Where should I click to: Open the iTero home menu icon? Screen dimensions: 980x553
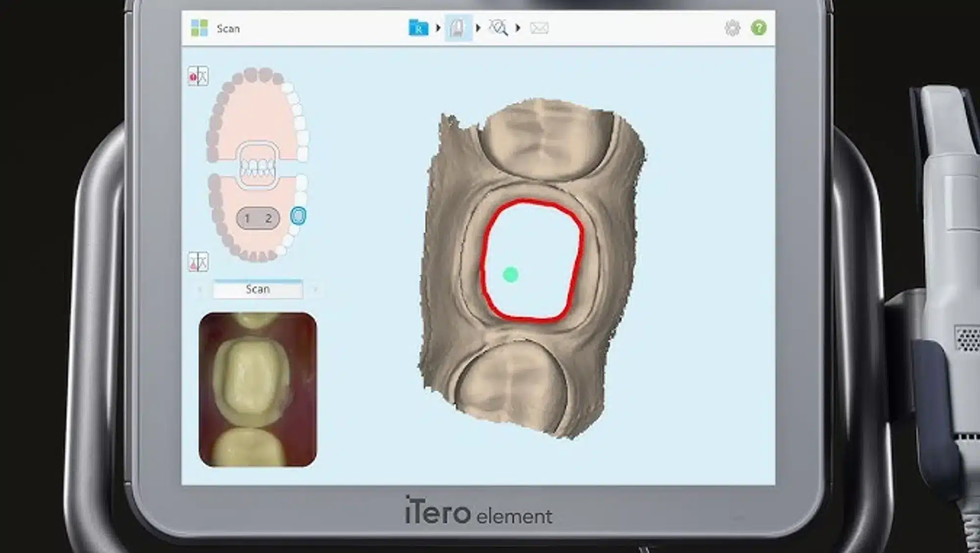(199, 28)
